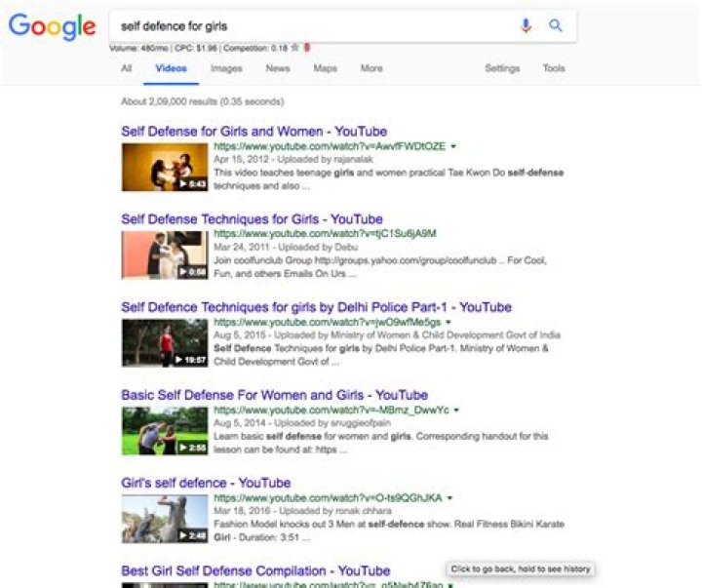Screen dimensions: 702x588
Task: Switch to the News tab
Action: click(278, 68)
